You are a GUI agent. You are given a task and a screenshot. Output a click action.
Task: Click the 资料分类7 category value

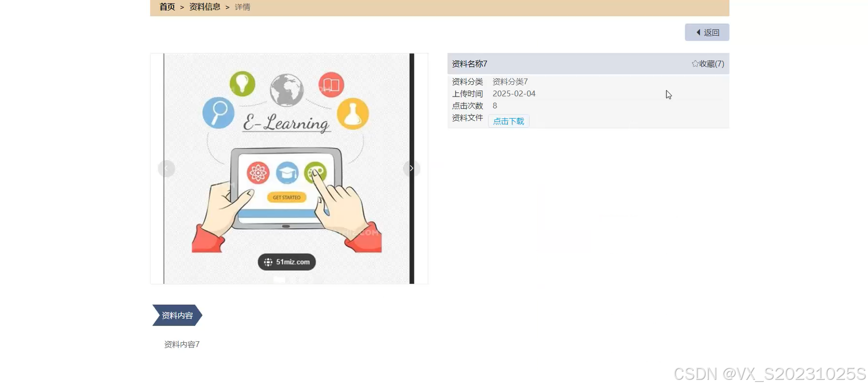point(510,81)
